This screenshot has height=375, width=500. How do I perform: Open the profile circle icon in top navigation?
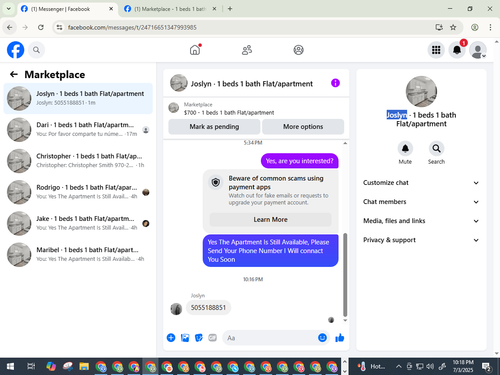coord(298,50)
